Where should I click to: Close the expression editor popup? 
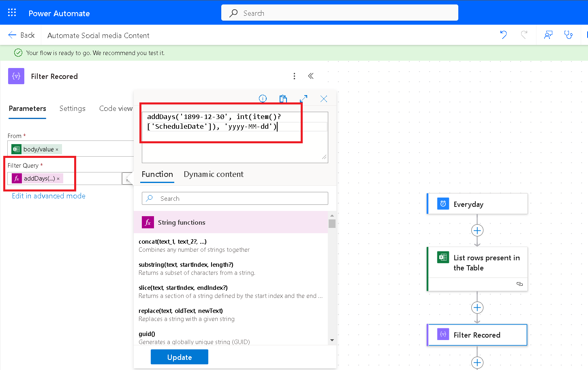(x=324, y=98)
